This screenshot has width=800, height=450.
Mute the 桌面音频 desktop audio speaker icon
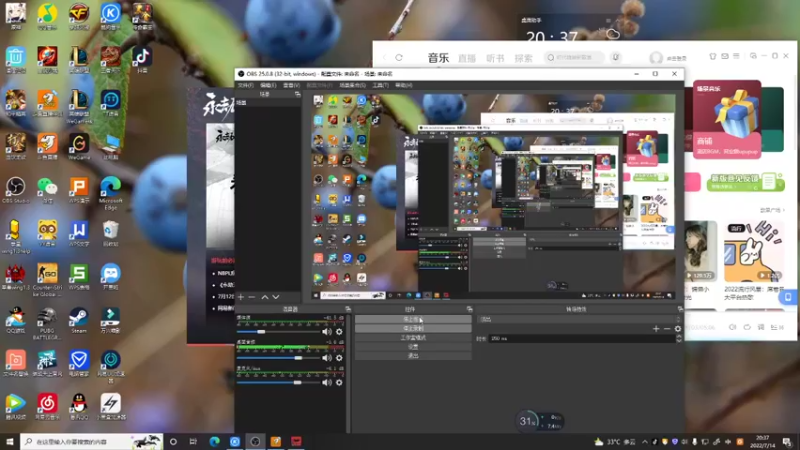point(327,358)
